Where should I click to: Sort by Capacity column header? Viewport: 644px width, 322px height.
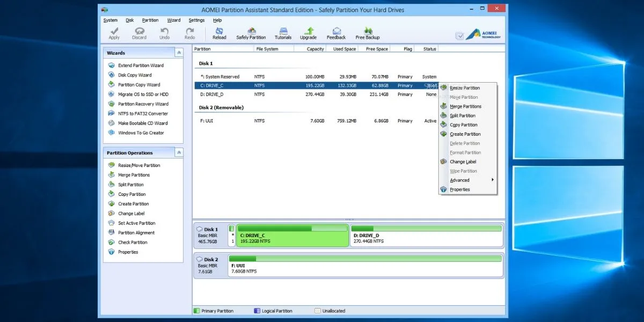pos(310,49)
